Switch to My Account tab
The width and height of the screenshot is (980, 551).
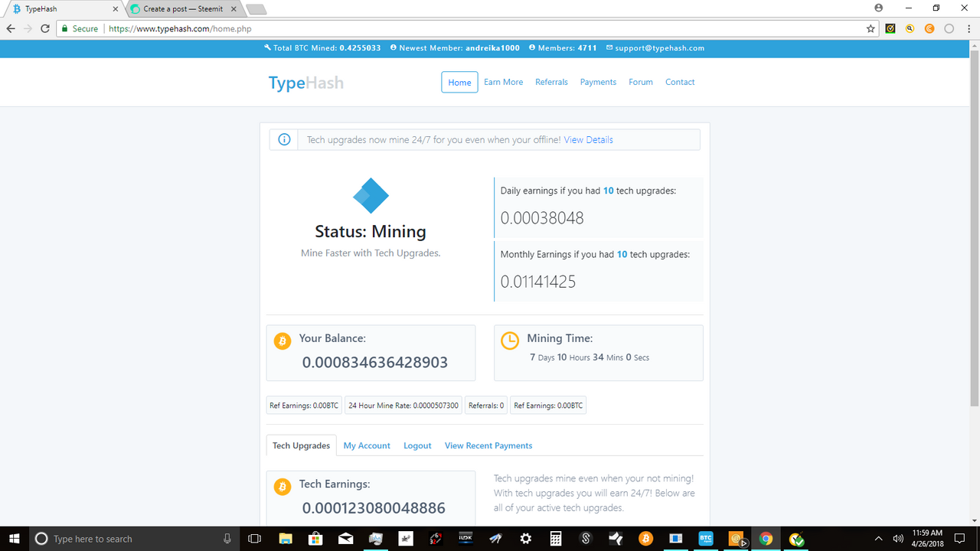pos(367,445)
